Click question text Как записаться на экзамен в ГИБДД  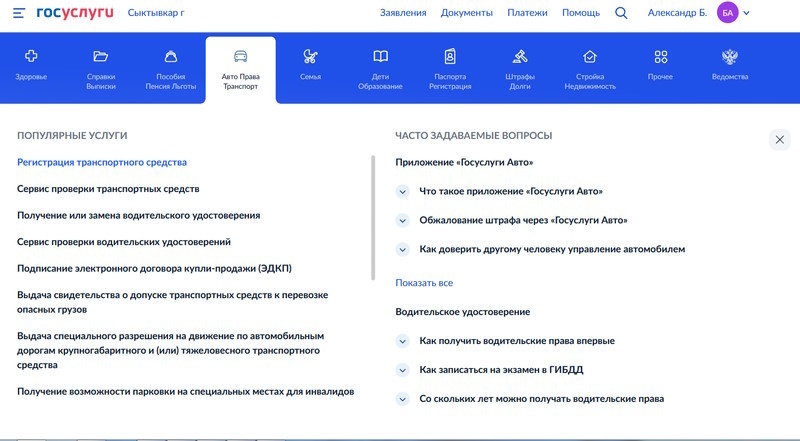[501, 370]
